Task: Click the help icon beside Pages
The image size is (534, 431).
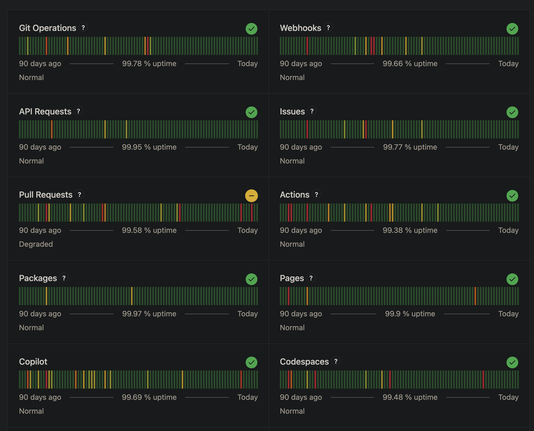Action: coord(311,278)
